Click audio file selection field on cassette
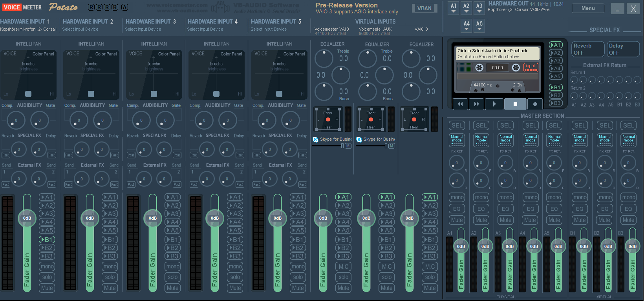This screenshot has height=301, width=644. tap(497, 53)
